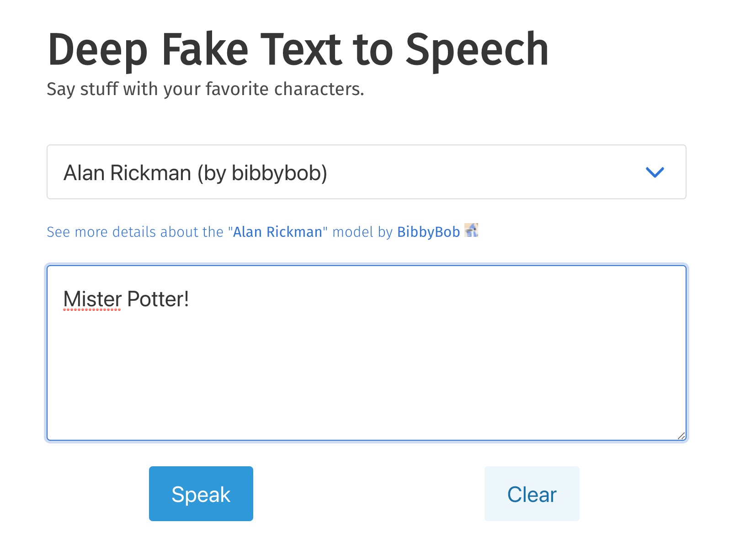Click the misspelled word "Mister" in the textarea
756x544 pixels.
[x=92, y=299]
